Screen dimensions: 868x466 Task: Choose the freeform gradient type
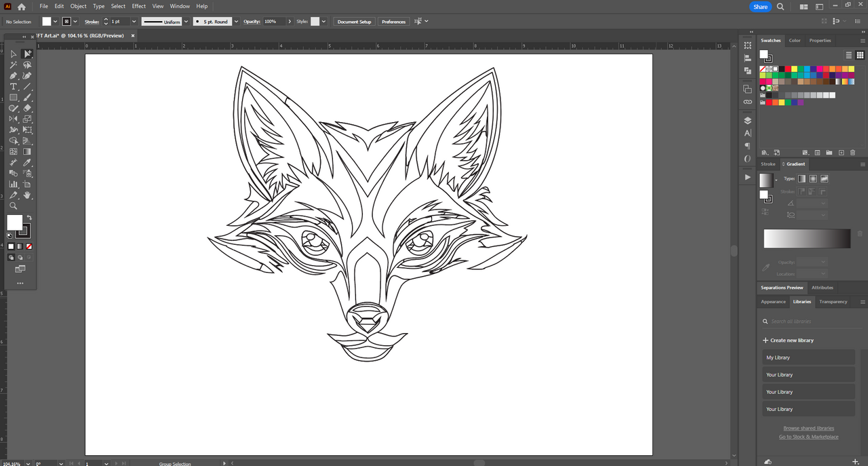[825, 178]
